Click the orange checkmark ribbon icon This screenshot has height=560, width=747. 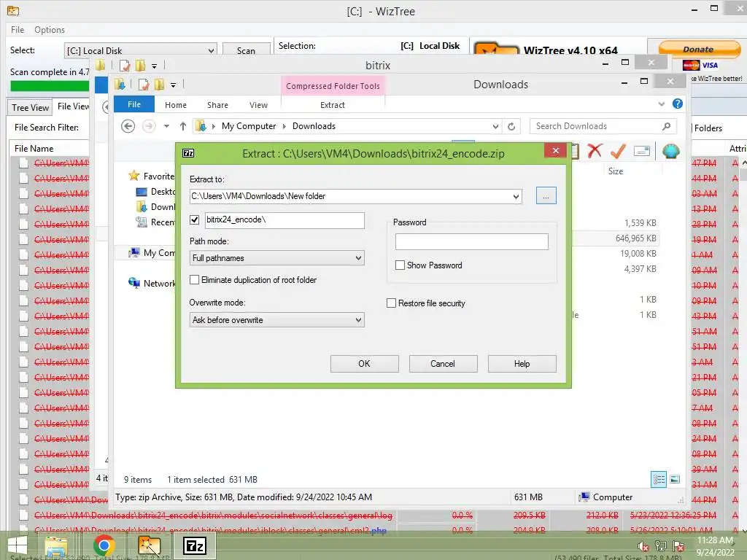618,151
